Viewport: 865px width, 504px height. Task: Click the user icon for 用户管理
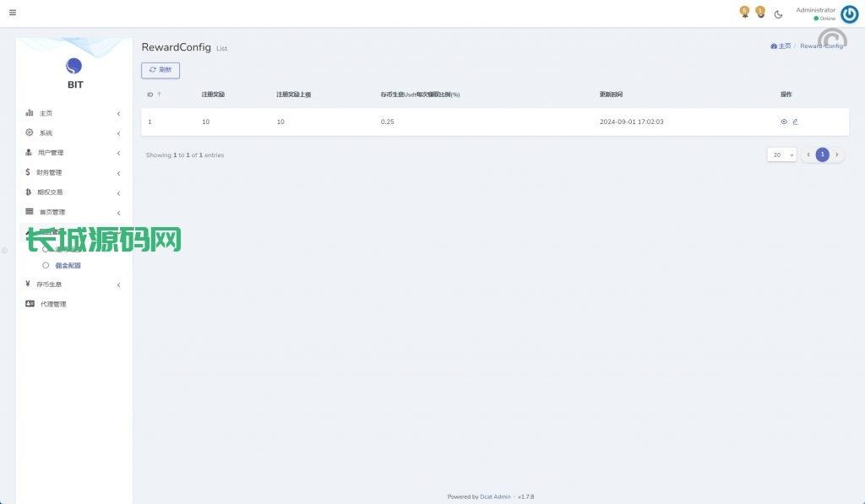coord(29,152)
